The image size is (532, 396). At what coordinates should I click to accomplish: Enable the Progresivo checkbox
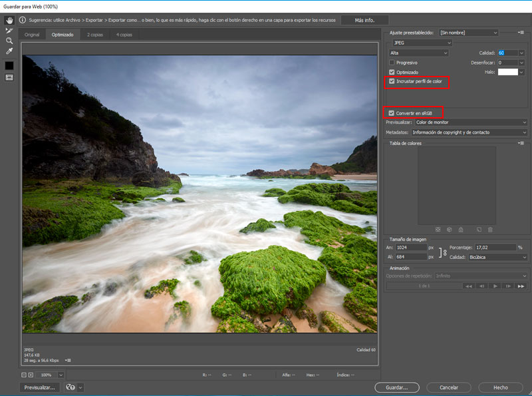pos(392,63)
